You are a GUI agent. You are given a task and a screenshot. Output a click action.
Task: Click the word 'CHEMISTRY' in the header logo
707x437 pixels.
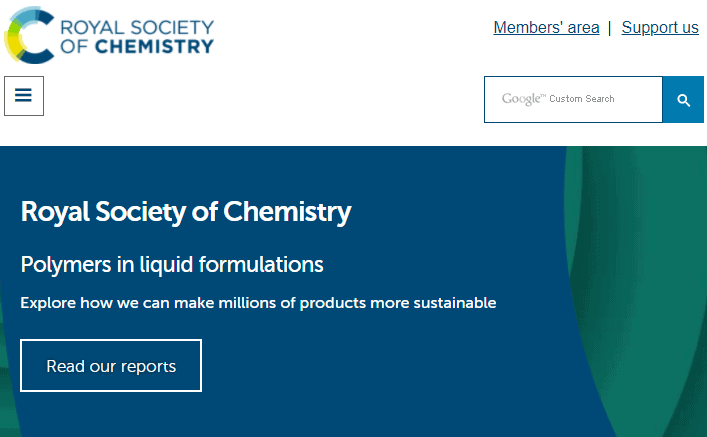point(155,46)
